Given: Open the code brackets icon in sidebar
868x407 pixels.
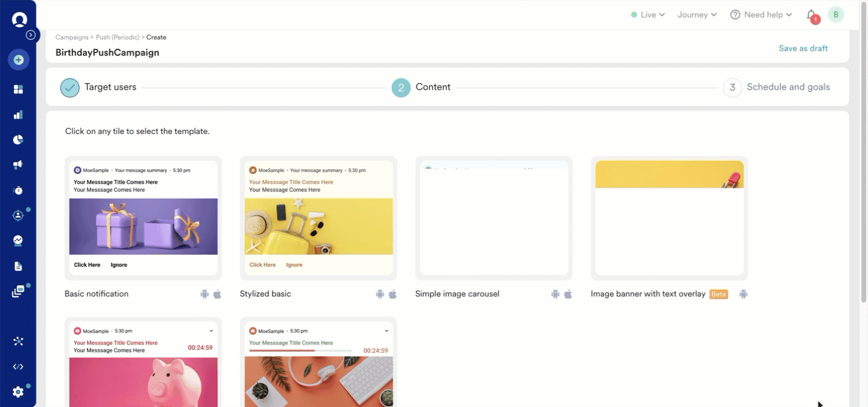Looking at the screenshot, I should (18, 367).
